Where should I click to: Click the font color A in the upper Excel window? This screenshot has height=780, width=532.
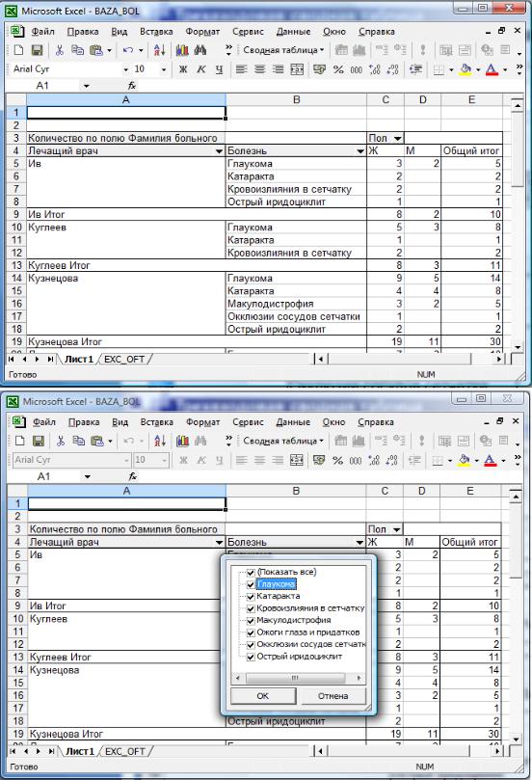(x=492, y=69)
